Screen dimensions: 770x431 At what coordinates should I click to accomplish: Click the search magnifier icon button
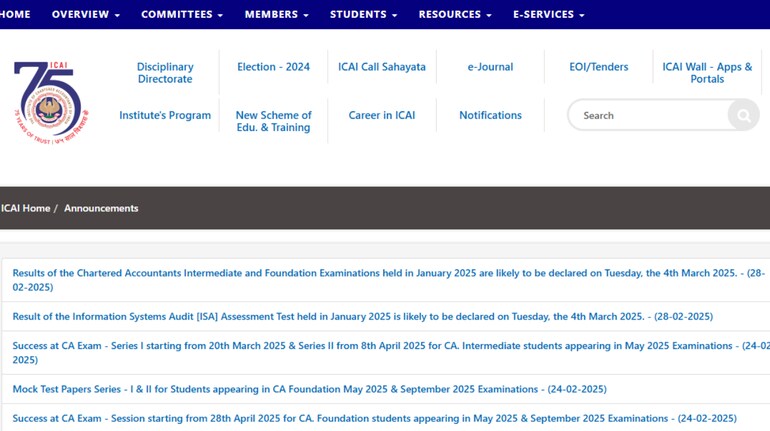point(743,115)
